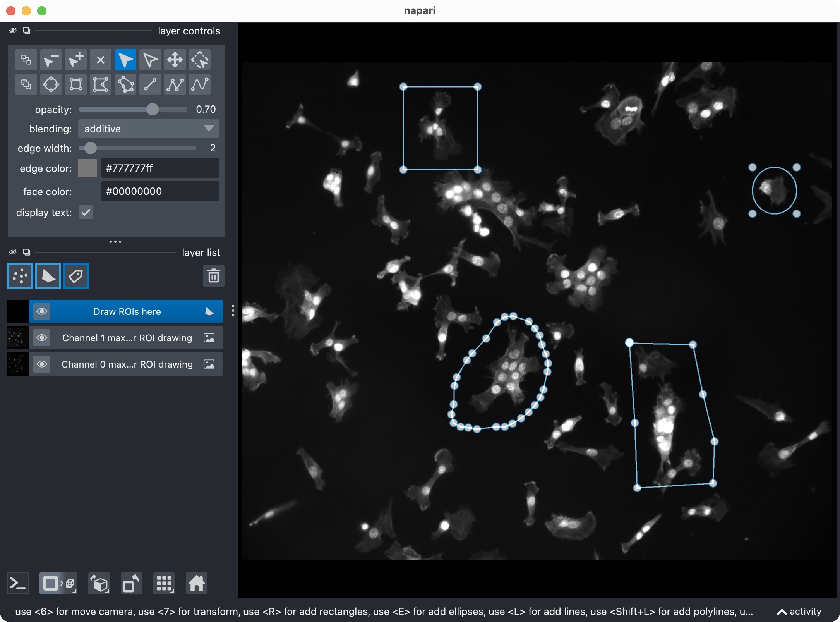Image resolution: width=840 pixels, height=622 pixels.
Task: Float the layer controls panel
Action: (x=27, y=31)
